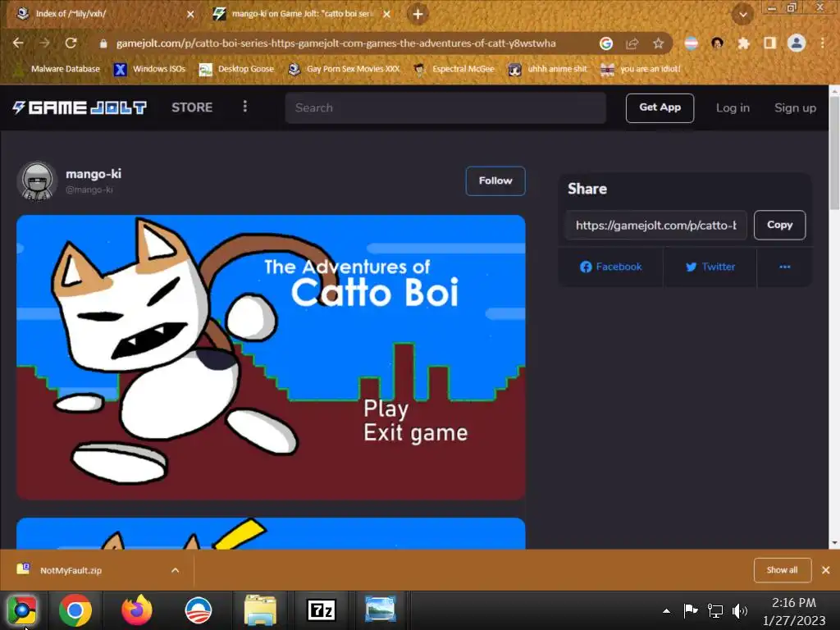Click the Google icon in the address bar
This screenshot has height=630, width=840.
click(606, 43)
